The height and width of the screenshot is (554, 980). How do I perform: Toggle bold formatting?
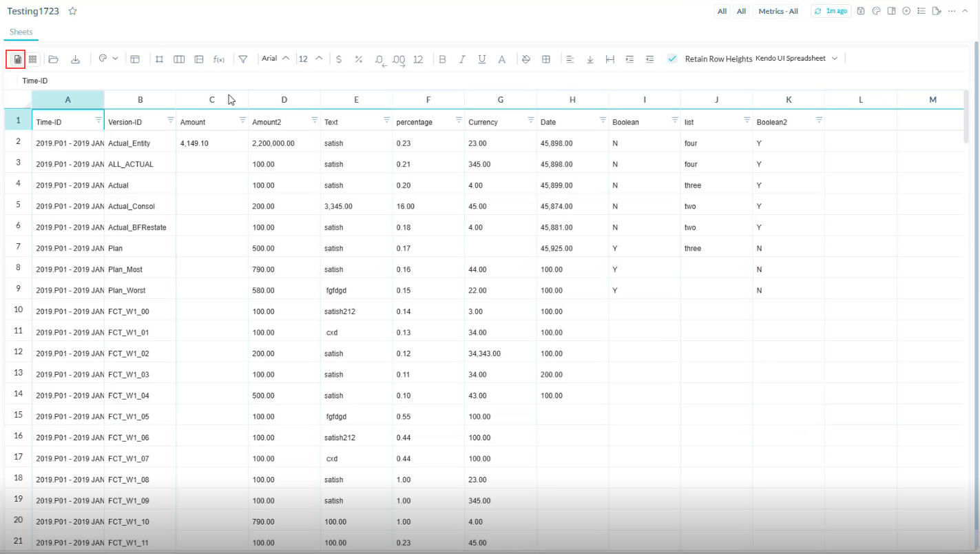(x=442, y=59)
